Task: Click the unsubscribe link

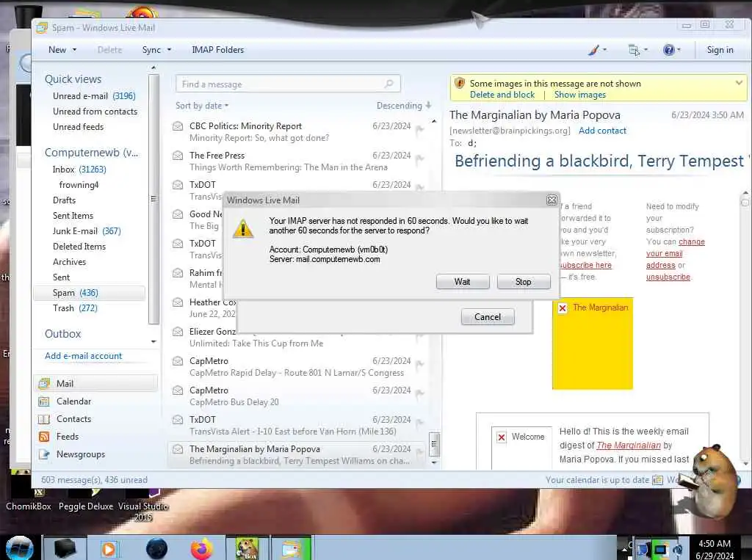Action: [668, 277]
